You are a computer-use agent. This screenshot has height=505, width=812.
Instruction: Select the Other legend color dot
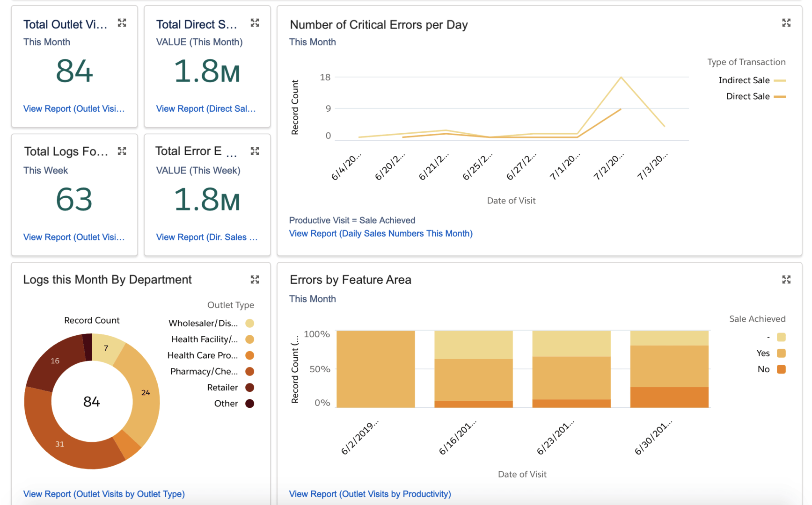pyautogui.click(x=250, y=404)
